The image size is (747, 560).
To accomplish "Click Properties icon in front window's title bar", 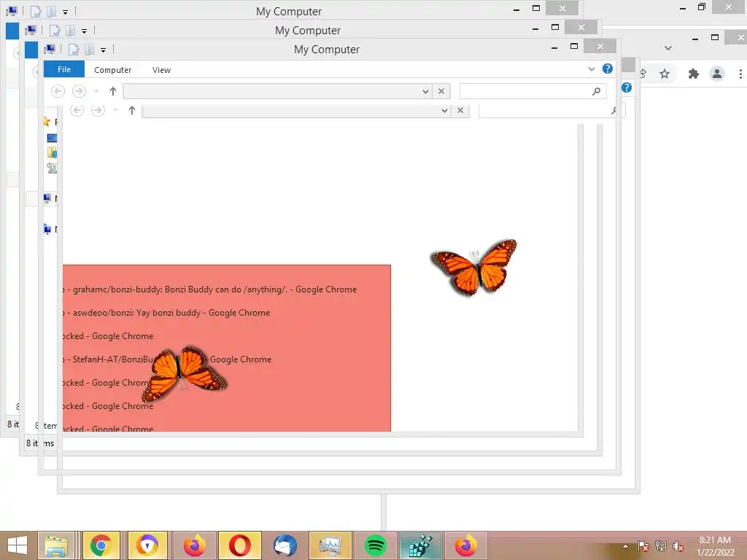I will click(74, 50).
